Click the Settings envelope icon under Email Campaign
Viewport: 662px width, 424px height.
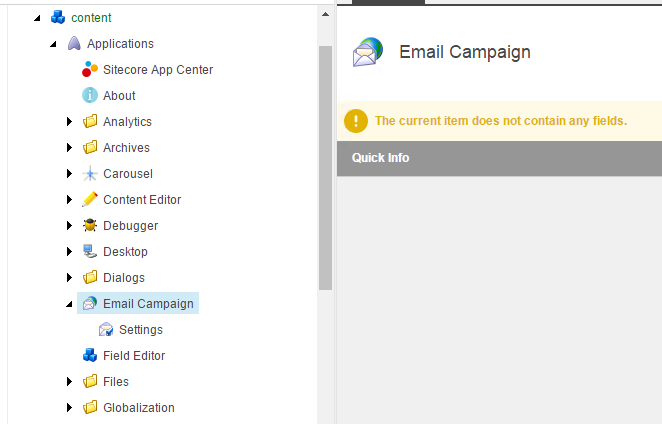pos(106,329)
